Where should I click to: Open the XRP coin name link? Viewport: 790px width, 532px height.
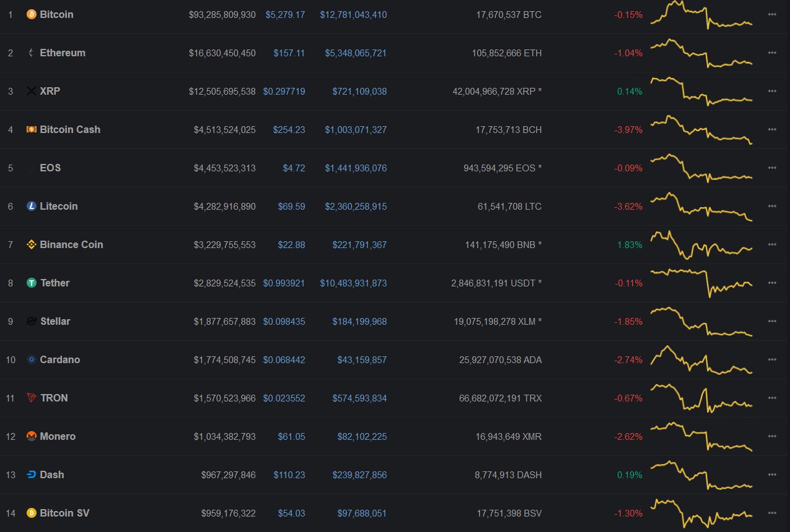[x=50, y=91]
